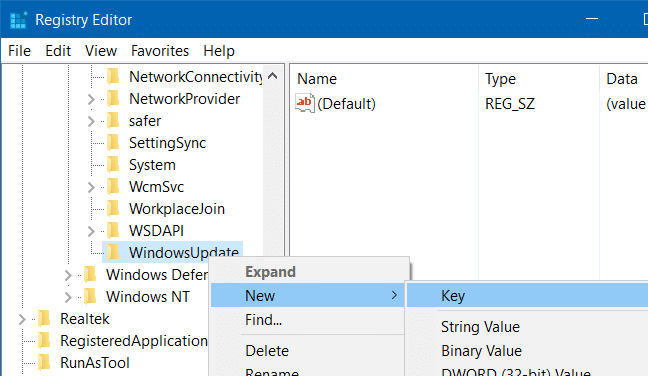648x376 pixels.
Task: Select the SettingSync key label
Action: 167,143
